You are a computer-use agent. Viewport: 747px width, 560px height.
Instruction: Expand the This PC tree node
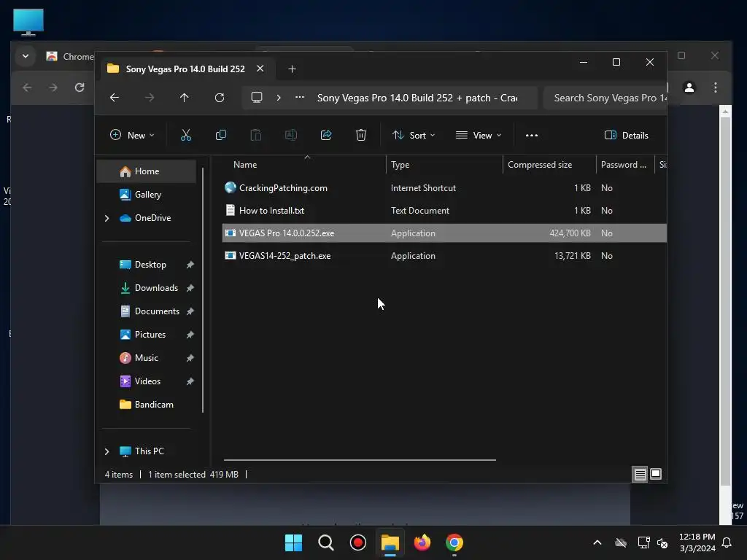[x=107, y=451]
